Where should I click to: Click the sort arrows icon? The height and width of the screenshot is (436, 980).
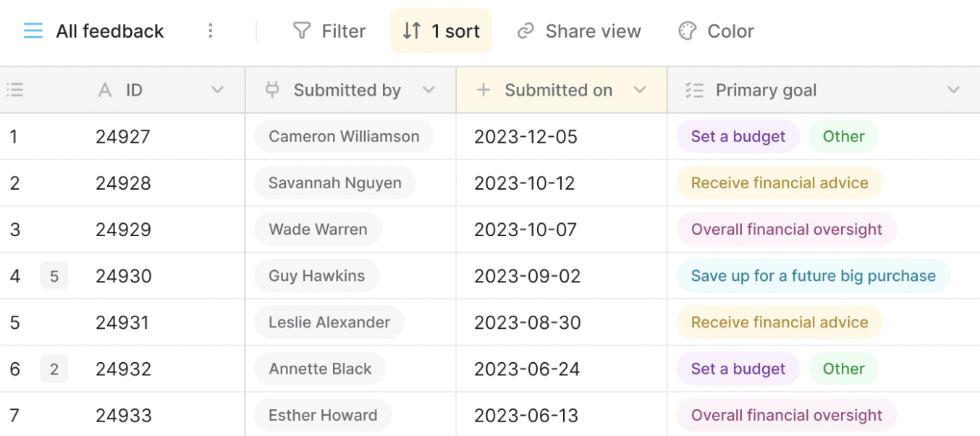click(412, 31)
